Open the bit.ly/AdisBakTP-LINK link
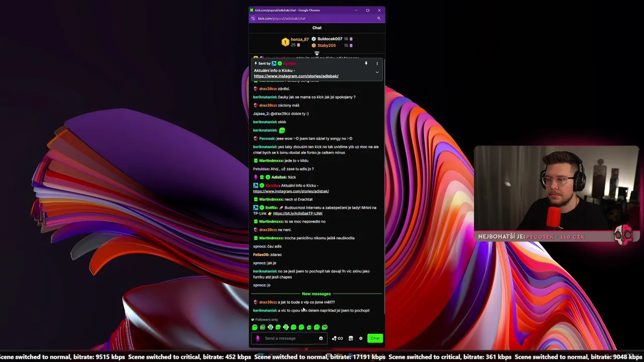 click(298, 214)
